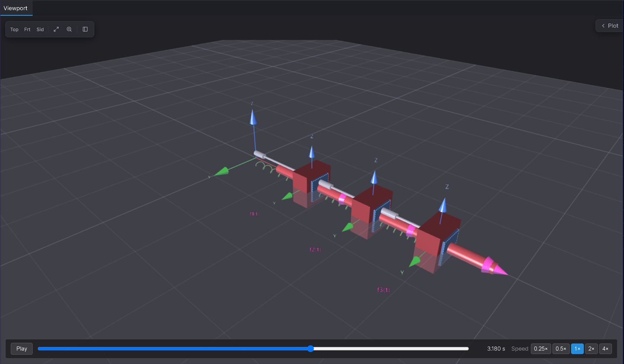Select the 1× playback speed
The width and height of the screenshot is (624, 364).
(x=577, y=348)
